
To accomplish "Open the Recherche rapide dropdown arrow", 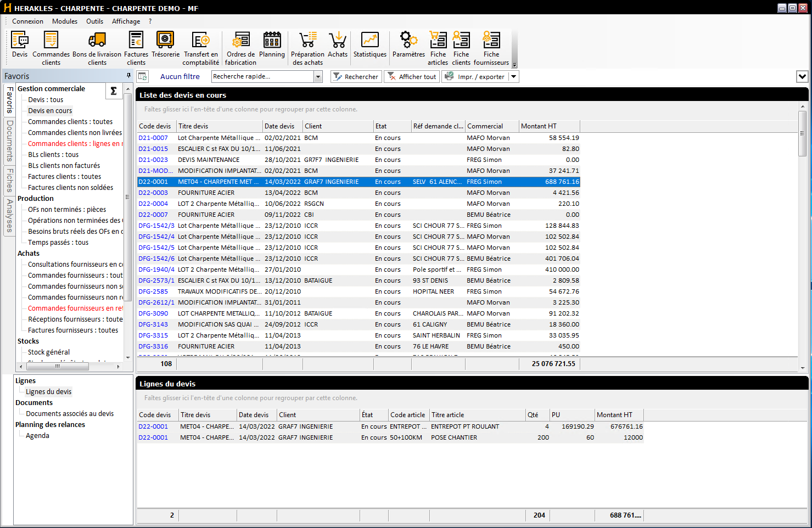I will tap(317, 76).
